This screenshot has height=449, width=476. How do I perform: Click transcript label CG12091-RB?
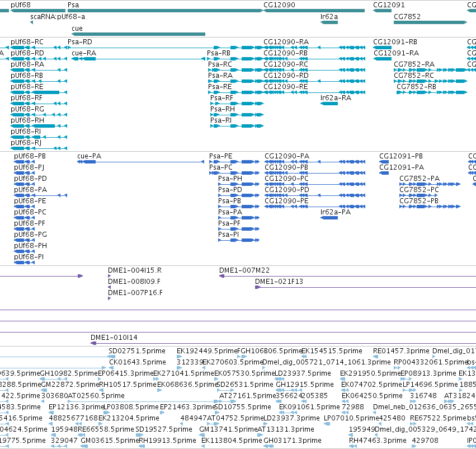pyautogui.click(x=395, y=42)
